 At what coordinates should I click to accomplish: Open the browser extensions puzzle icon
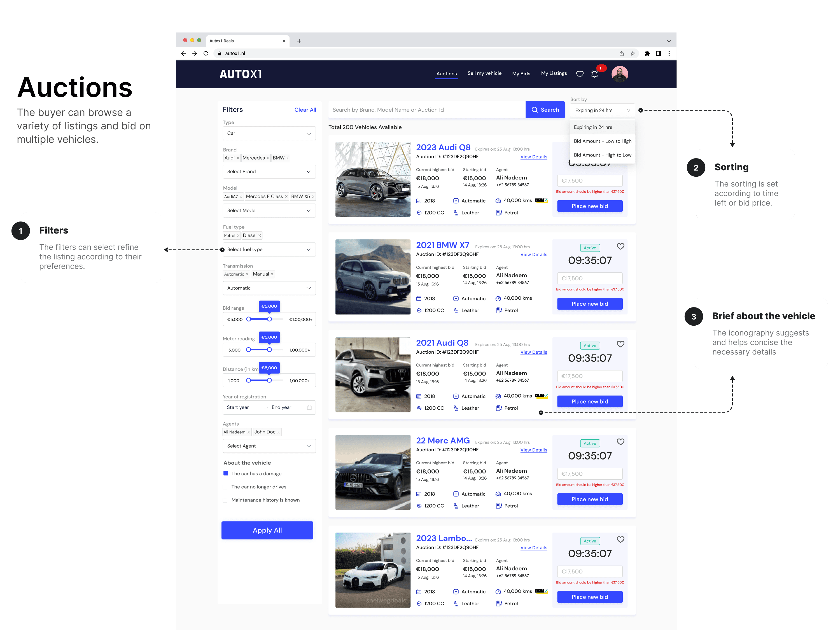pyautogui.click(x=647, y=53)
